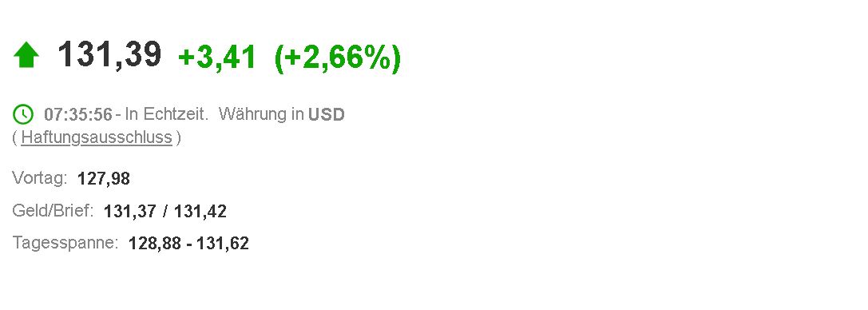
Task: Click the In Echtzeit real-time label
Action: pos(166,114)
